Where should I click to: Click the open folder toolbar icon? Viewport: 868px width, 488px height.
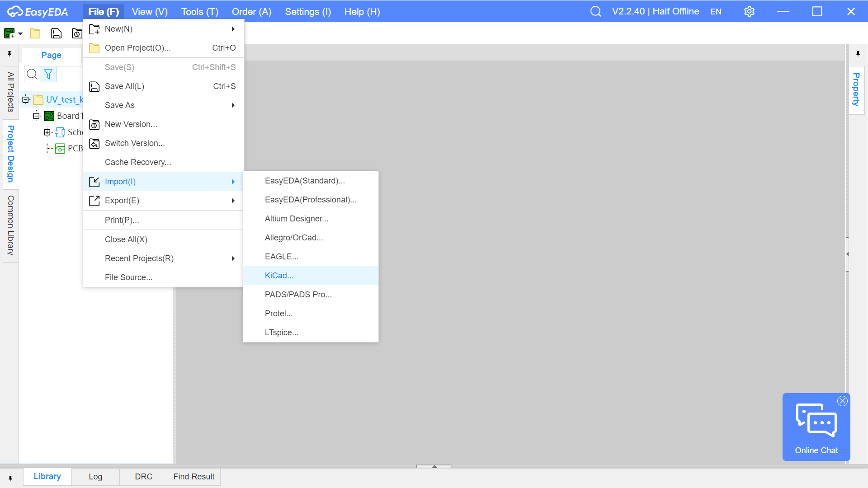[x=35, y=33]
